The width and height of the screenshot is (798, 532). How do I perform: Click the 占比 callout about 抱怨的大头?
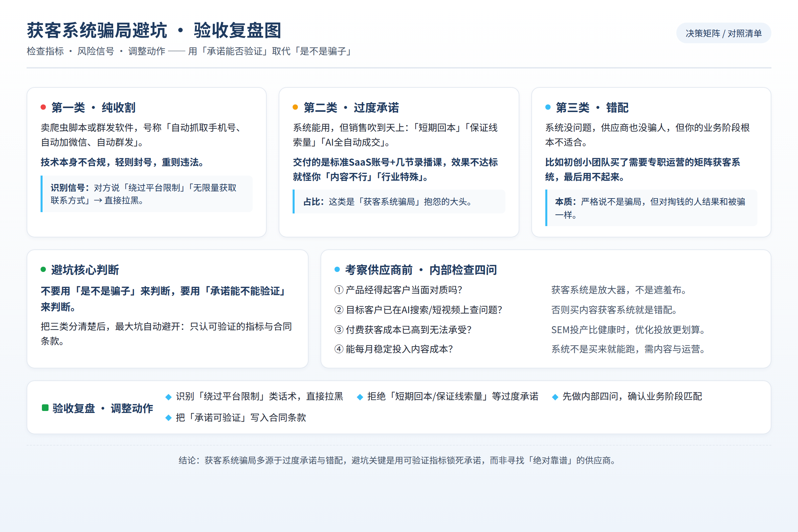point(399,201)
